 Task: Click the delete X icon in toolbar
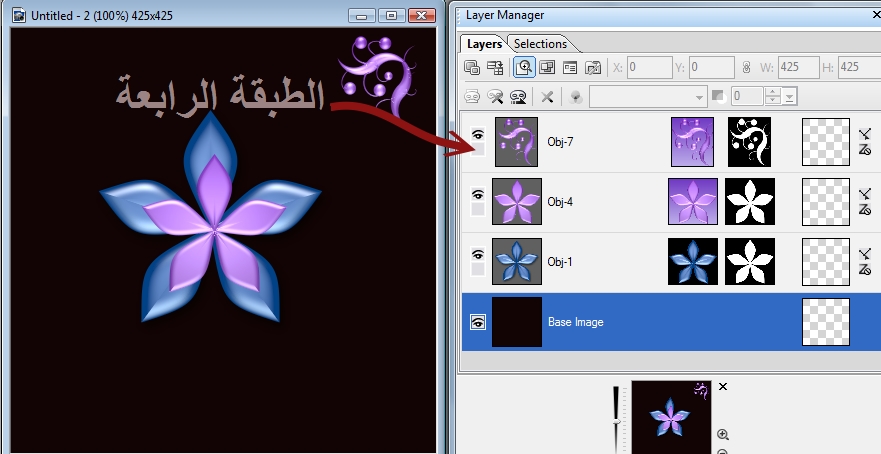click(x=547, y=97)
